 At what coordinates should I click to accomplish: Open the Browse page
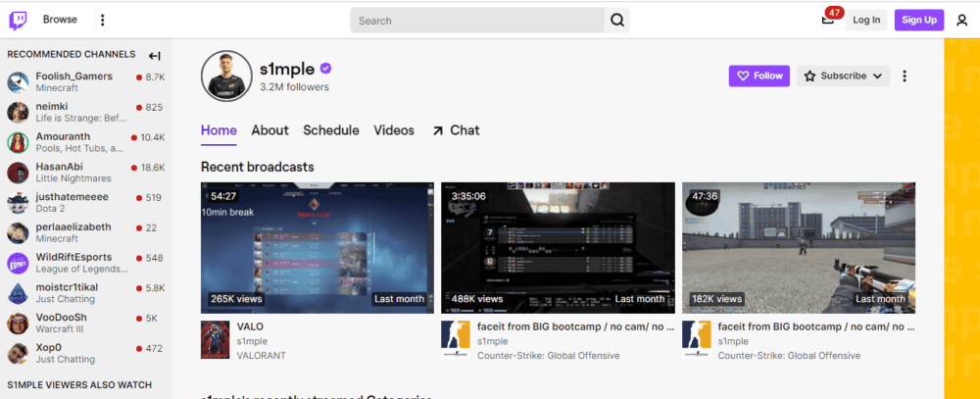click(60, 20)
